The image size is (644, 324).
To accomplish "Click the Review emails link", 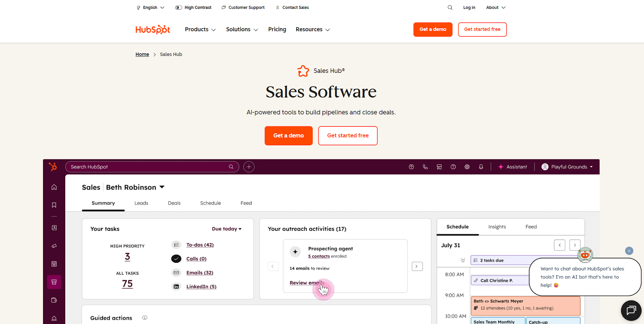I will pyautogui.click(x=307, y=283).
